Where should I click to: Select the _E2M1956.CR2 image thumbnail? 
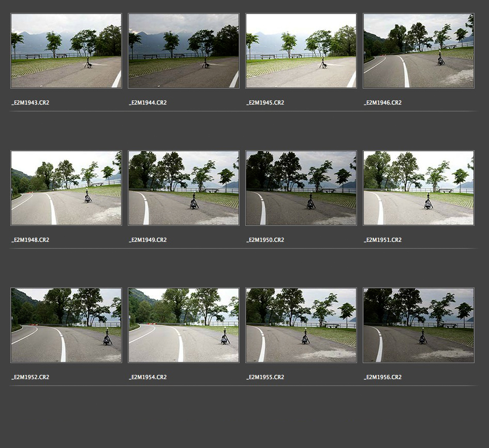419,325
